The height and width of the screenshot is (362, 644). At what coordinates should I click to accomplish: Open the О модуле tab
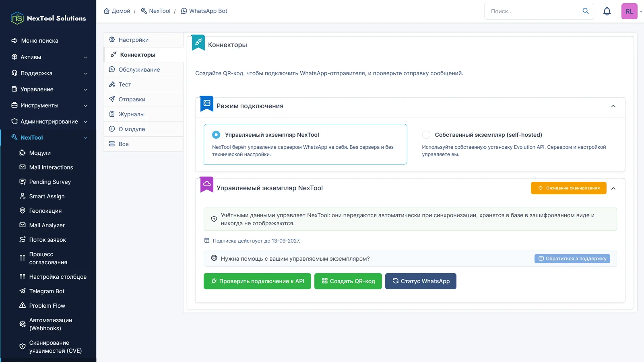143,129
